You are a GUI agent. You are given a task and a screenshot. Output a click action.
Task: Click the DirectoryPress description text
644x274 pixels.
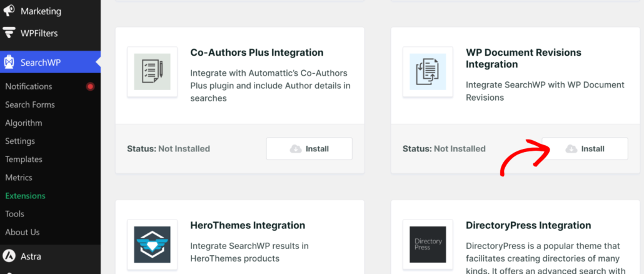coord(545,258)
